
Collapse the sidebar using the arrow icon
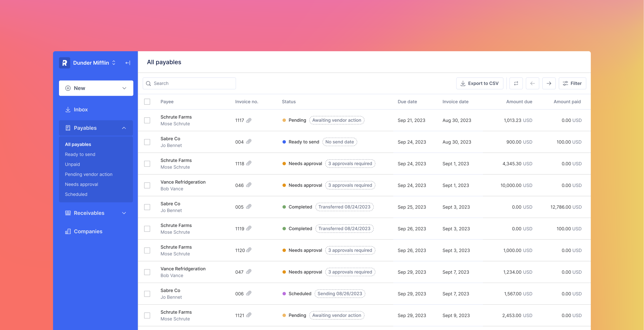tap(128, 63)
